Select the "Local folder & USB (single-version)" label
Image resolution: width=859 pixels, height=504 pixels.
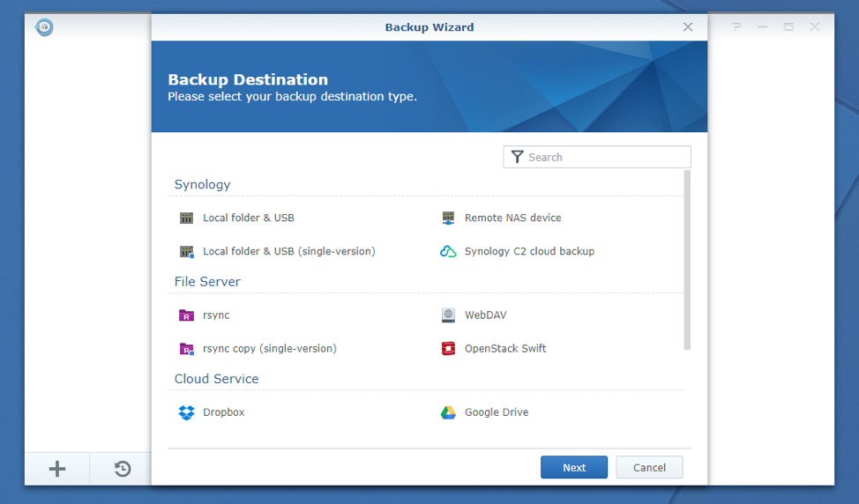pyautogui.click(x=288, y=251)
